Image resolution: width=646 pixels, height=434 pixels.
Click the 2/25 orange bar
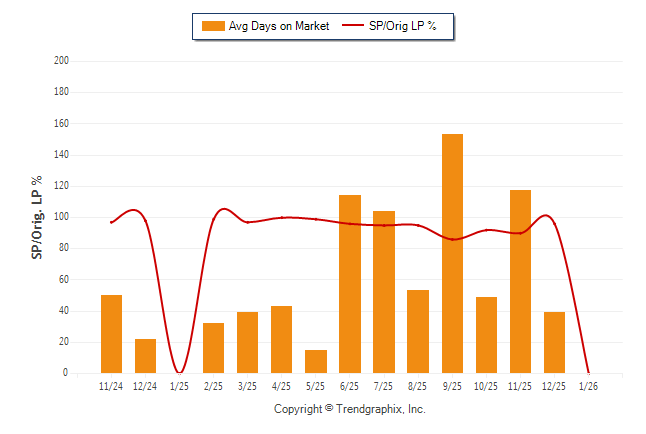[x=213, y=348]
